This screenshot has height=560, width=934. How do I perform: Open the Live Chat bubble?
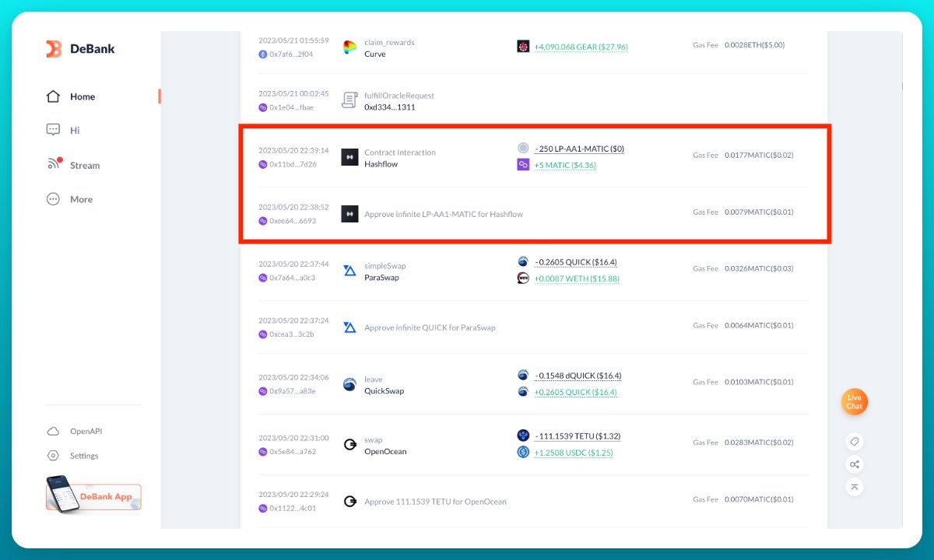click(855, 402)
